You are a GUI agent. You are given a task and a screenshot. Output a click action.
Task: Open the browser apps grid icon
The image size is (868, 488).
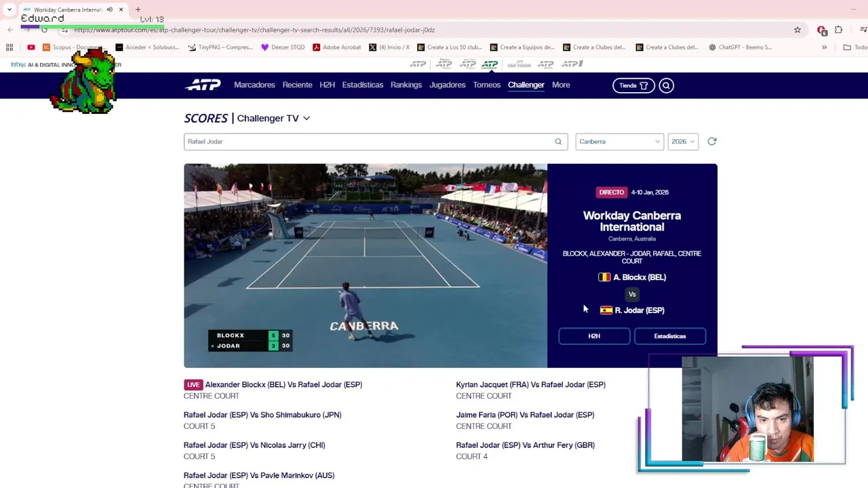(9, 47)
